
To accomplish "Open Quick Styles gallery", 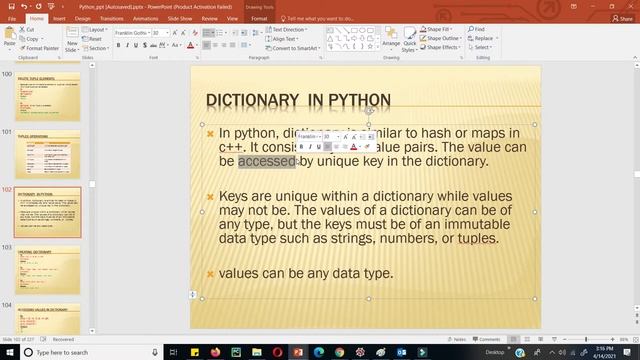I will click(409, 40).
